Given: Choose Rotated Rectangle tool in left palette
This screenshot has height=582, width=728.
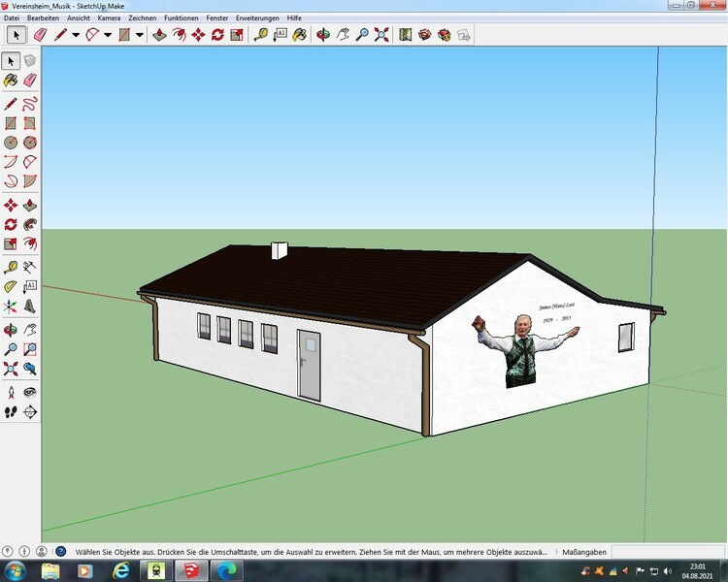Looking at the screenshot, I should pyautogui.click(x=30, y=123).
